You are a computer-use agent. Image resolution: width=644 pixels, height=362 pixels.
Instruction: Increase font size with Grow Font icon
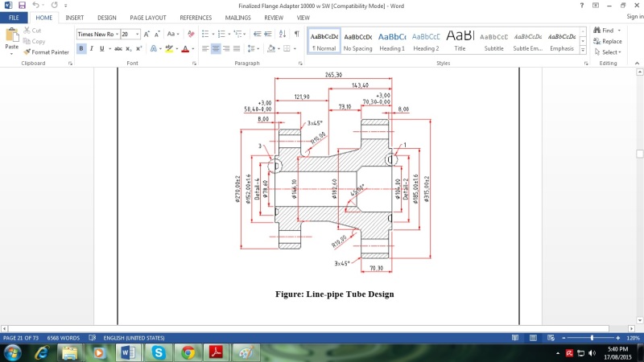147,34
